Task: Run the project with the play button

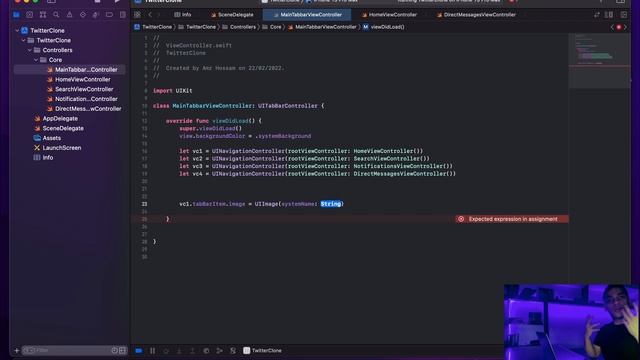Action: click(x=117, y=2)
